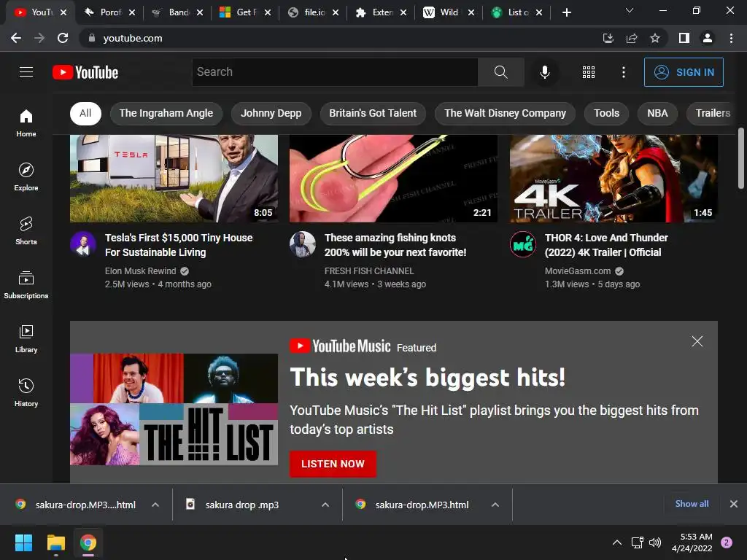This screenshot has height=560, width=747.
Task: Open Chrome's three-dot menu
Action: tap(731, 38)
